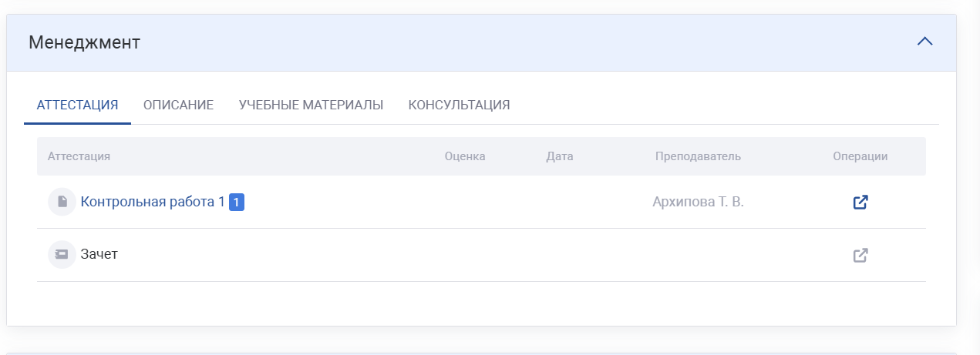980x355 pixels.
Task: Click the Менеджмент section title
Action: (x=84, y=42)
